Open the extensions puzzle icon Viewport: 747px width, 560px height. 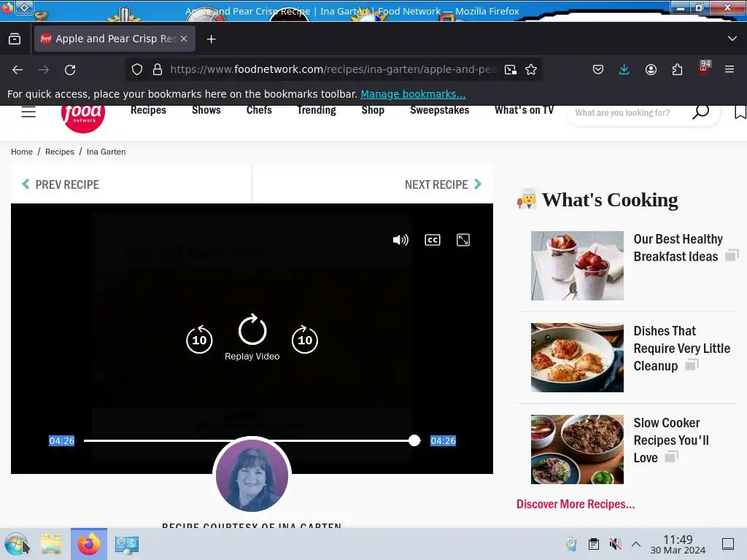[677, 69]
